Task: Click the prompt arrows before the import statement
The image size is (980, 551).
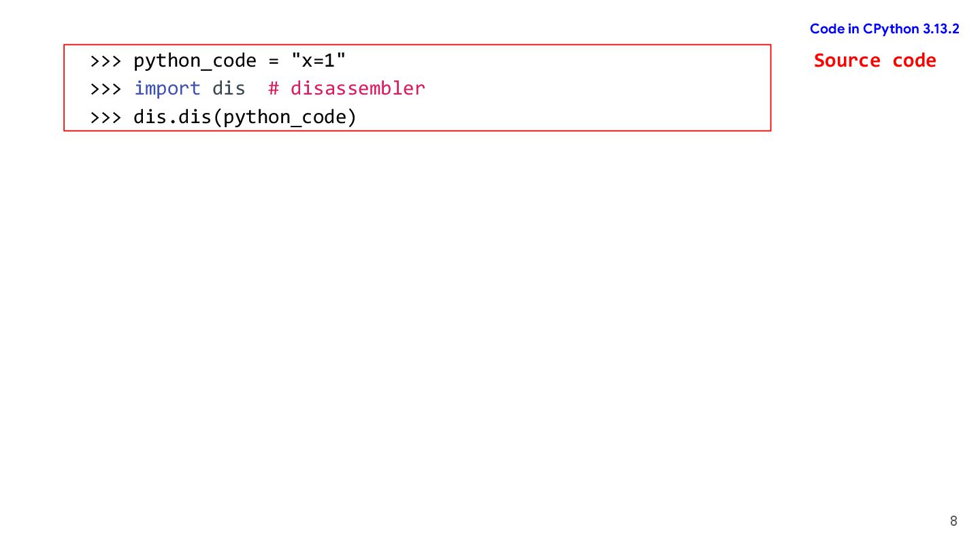Action: 105,88
